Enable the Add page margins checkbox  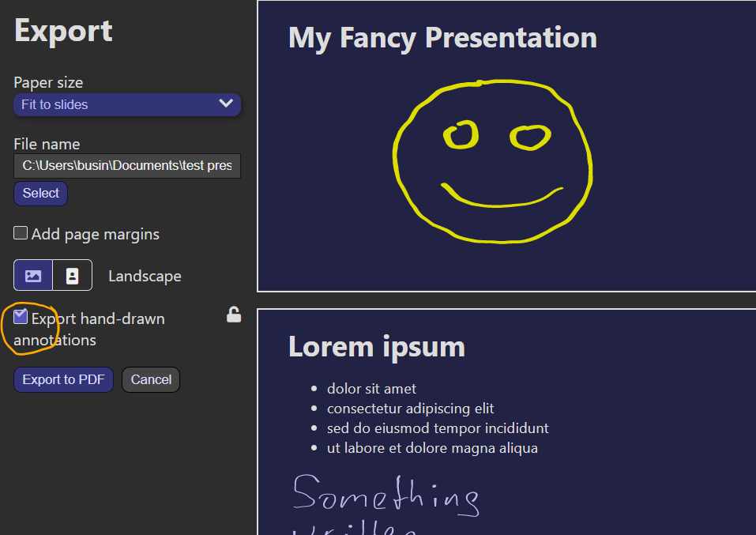point(20,233)
